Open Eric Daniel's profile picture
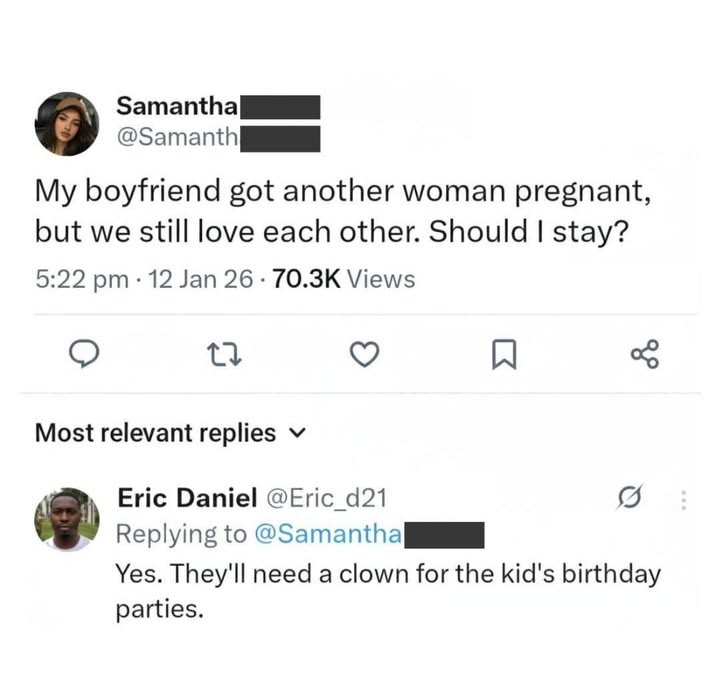720x700 pixels. tap(67, 521)
